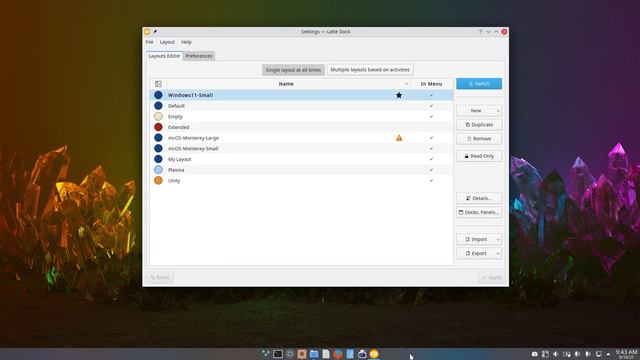Click the Empty layout beige circle icon
This screenshot has height=360, width=640.
tap(158, 116)
